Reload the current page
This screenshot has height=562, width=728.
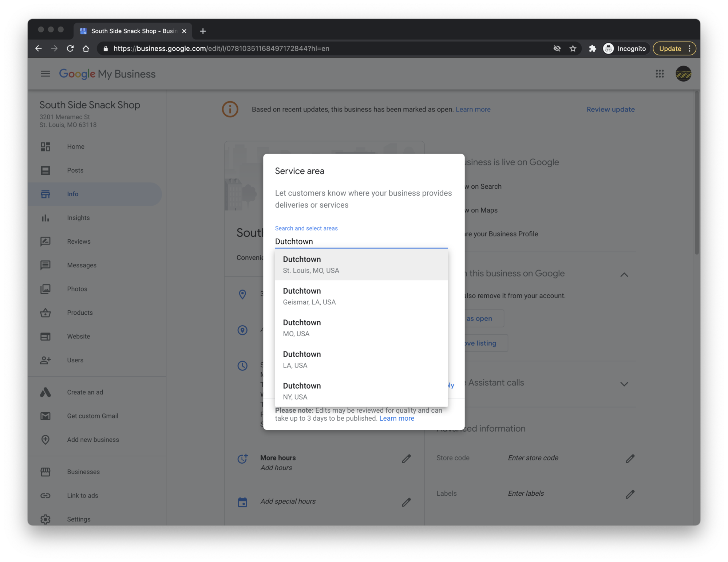coord(70,48)
